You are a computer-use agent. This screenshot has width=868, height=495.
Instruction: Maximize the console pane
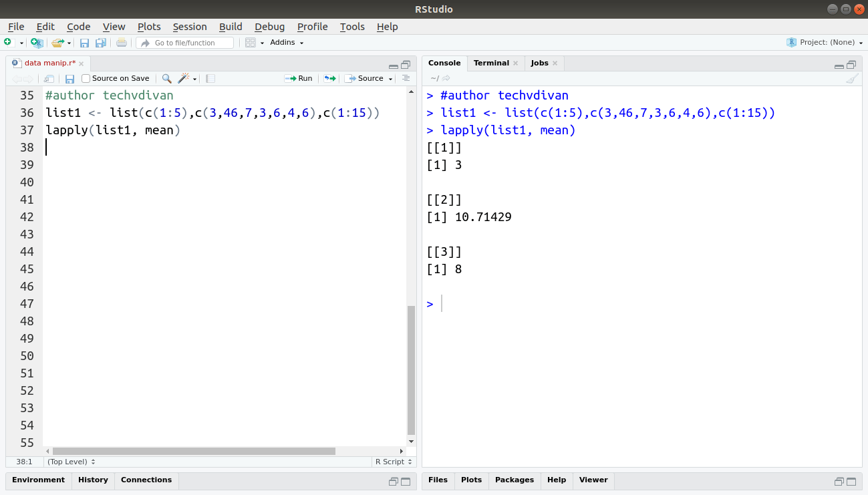point(851,65)
